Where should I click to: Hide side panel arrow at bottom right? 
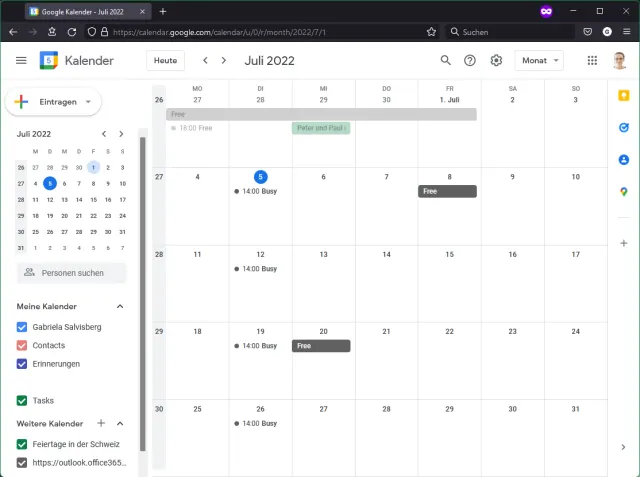point(623,447)
